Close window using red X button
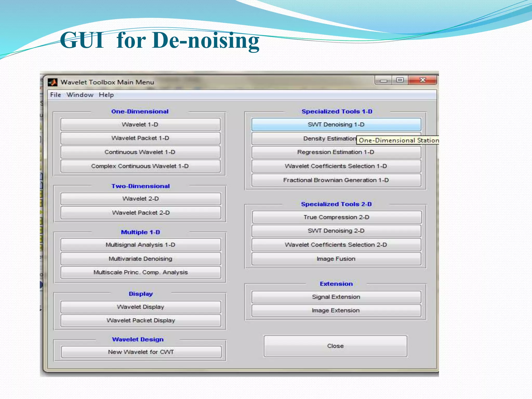 coord(423,80)
